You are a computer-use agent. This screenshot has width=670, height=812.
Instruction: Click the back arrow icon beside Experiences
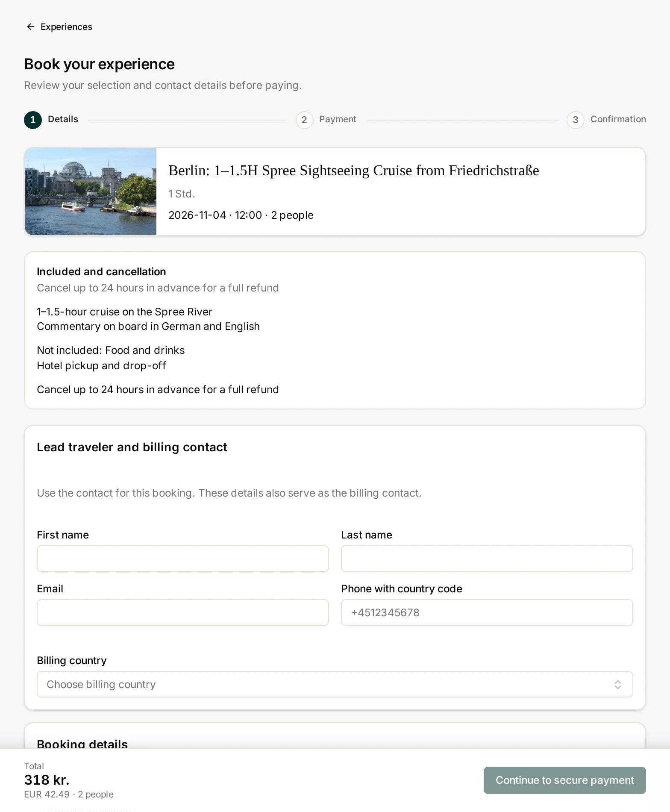31,27
